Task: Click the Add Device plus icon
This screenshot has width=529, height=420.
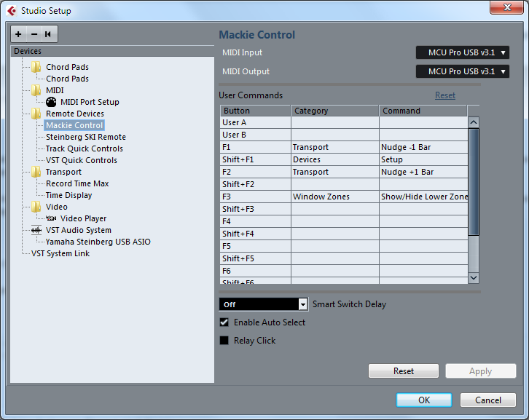Action: click(18, 34)
